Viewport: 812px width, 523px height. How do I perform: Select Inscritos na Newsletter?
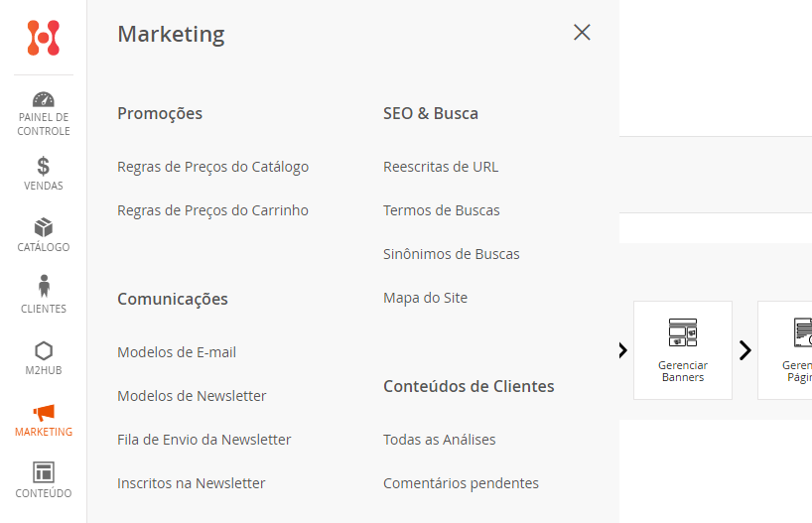click(x=192, y=483)
